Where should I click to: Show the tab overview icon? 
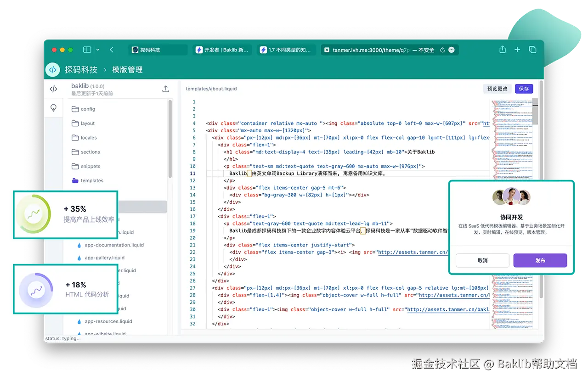(x=532, y=50)
